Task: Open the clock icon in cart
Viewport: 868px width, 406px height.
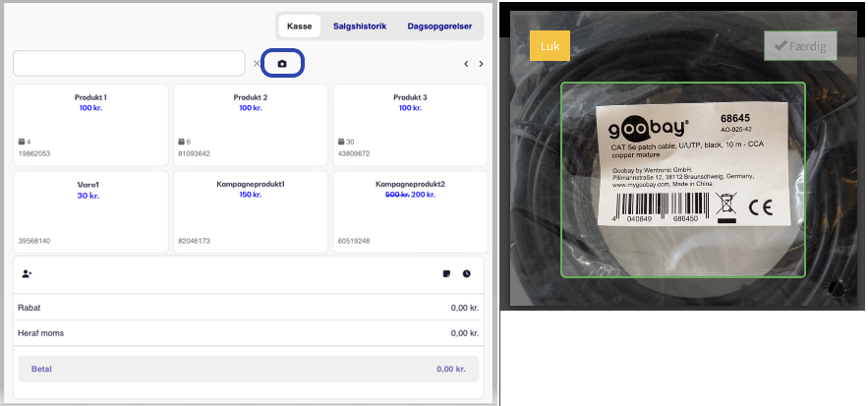Action: point(467,273)
